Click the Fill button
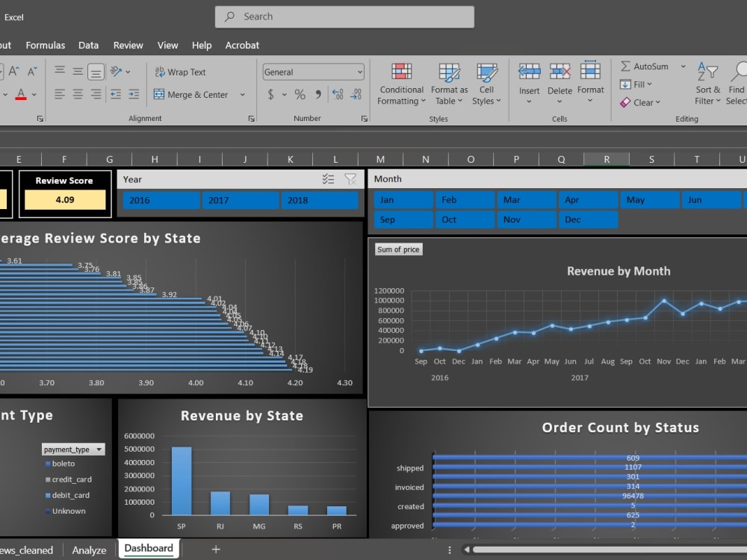The width and height of the screenshot is (747, 560). tap(636, 84)
